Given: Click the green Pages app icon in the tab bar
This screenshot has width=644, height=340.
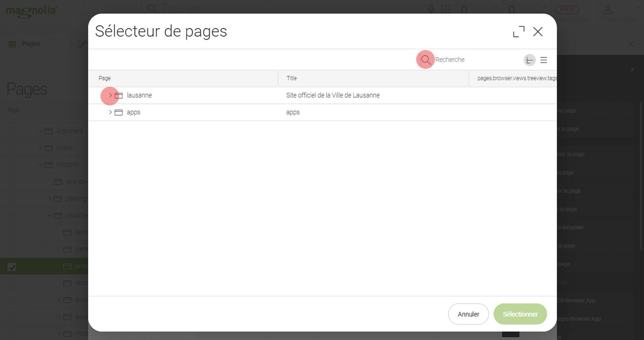Looking at the screenshot, I should pos(12,44).
